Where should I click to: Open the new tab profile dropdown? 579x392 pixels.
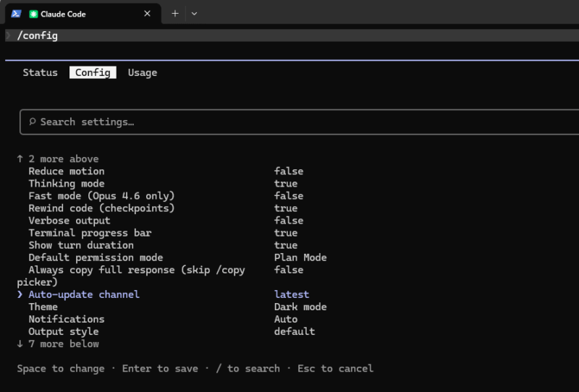(194, 14)
